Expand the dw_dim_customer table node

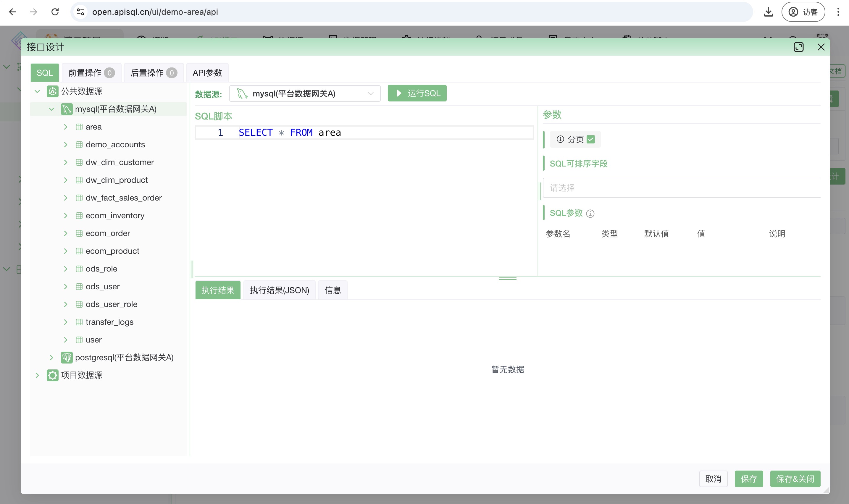(x=66, y=162)
